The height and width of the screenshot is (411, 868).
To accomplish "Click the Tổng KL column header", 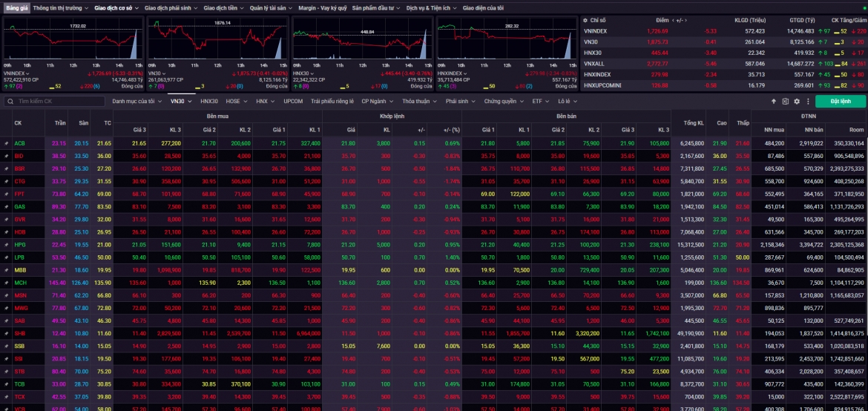I will point(694,123).
